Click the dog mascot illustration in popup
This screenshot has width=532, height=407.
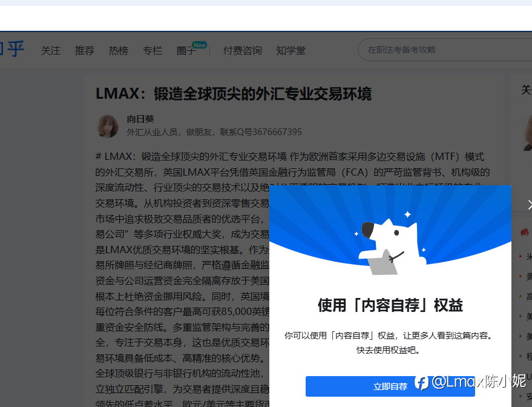[x=393, y=246]
